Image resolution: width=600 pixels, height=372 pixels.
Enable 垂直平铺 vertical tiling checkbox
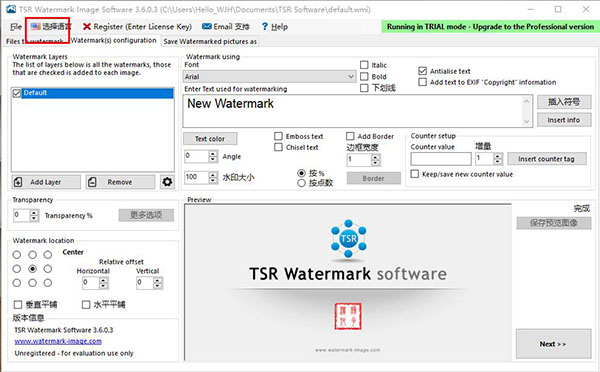pos(18,305)
